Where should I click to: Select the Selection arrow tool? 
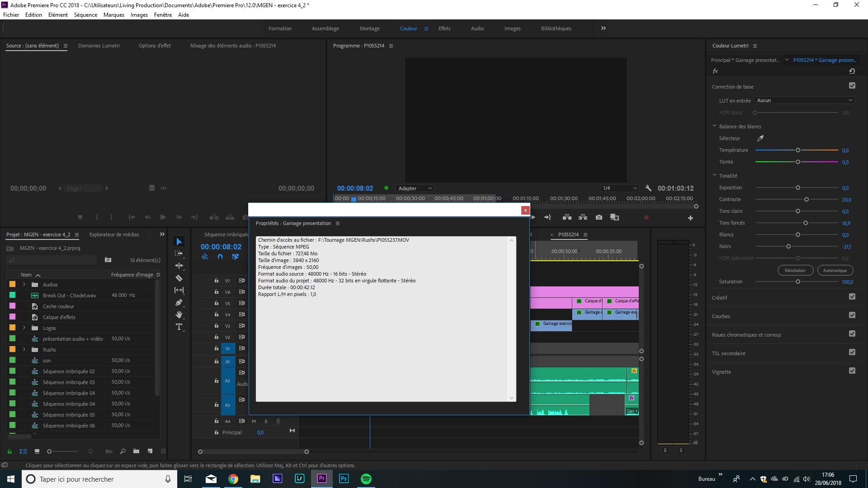179,242
